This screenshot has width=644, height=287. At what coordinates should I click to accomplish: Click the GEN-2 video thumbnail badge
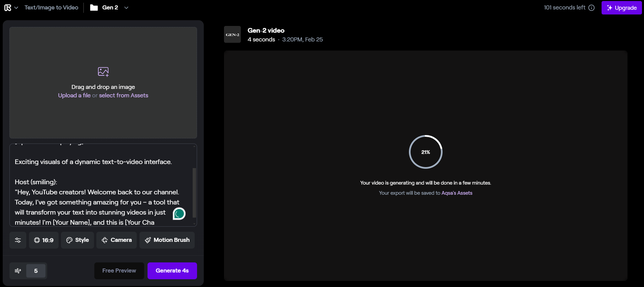tap(232, 34)
